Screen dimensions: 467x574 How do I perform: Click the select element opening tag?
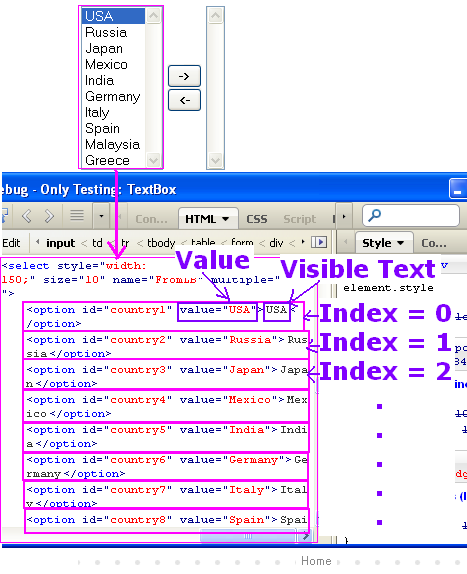(x=141, y=279)
